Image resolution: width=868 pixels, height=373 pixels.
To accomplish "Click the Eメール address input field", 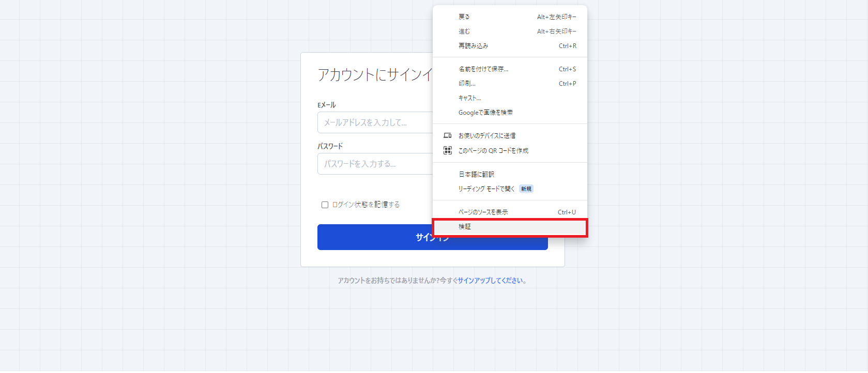I will (x=375, y=122).
